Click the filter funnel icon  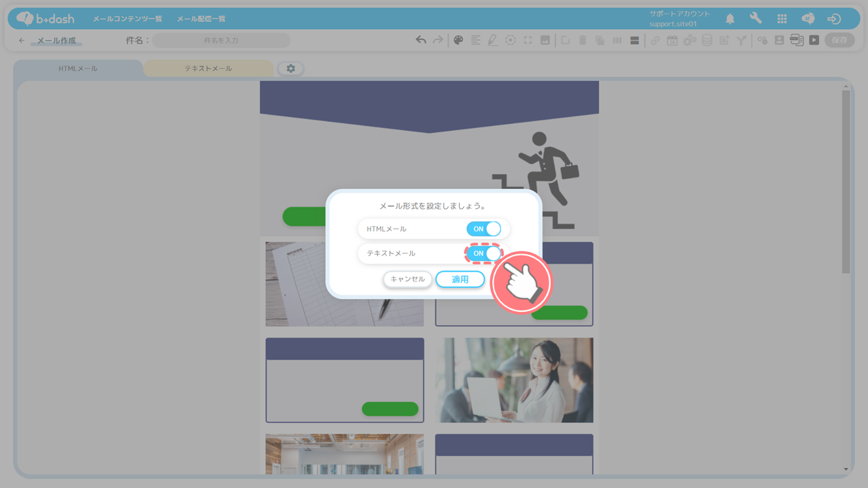tap(742, 40)
